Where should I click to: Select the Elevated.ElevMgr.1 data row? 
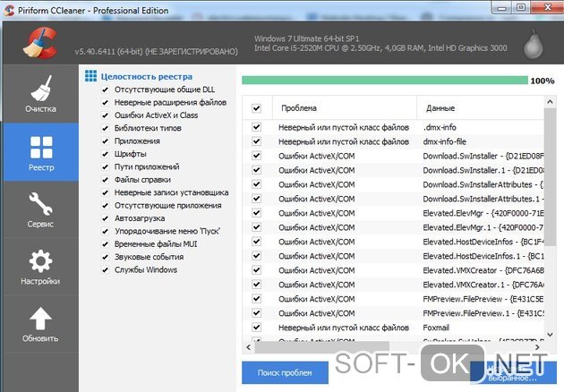pos(394,227)
